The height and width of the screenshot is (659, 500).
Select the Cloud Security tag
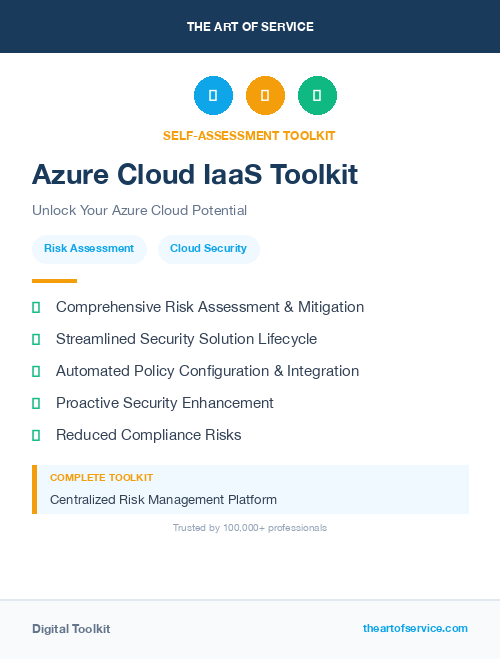208,249
